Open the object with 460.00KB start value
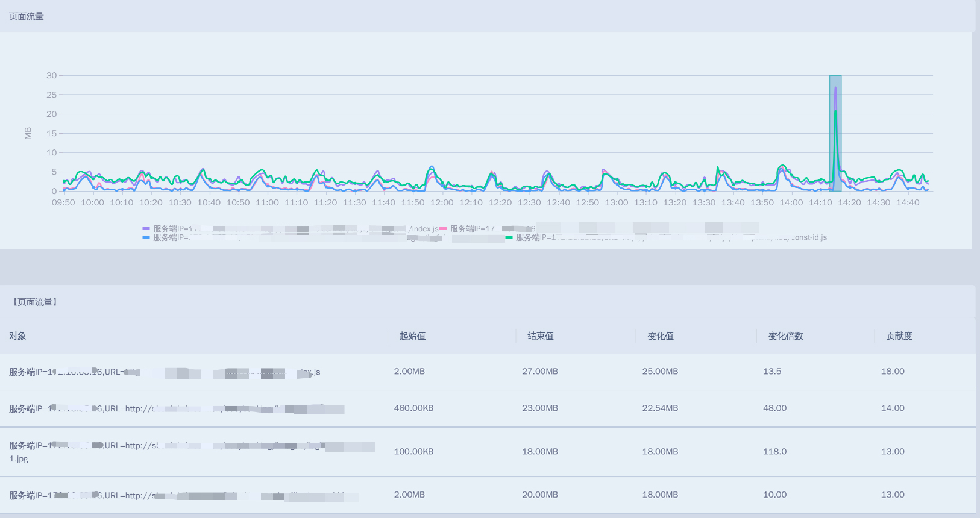 [x=177, y=409]
